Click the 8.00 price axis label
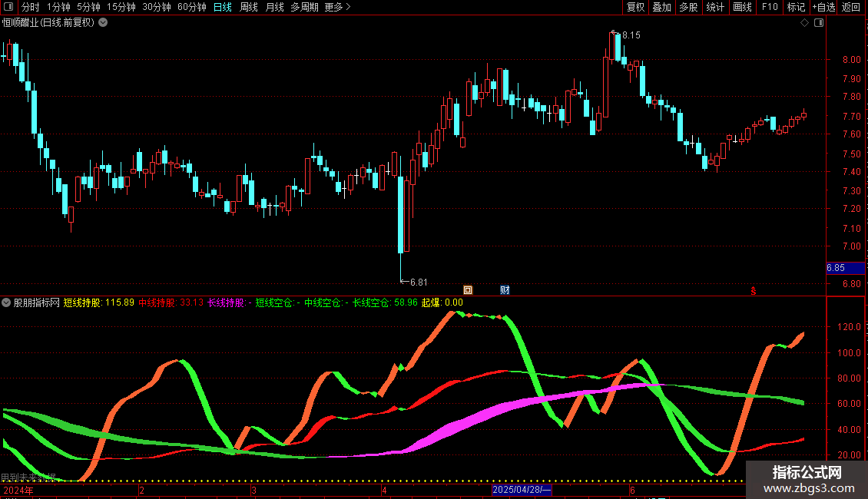This screenshot has height=499, width=868. pyautogui.click(x=851, y=60)
